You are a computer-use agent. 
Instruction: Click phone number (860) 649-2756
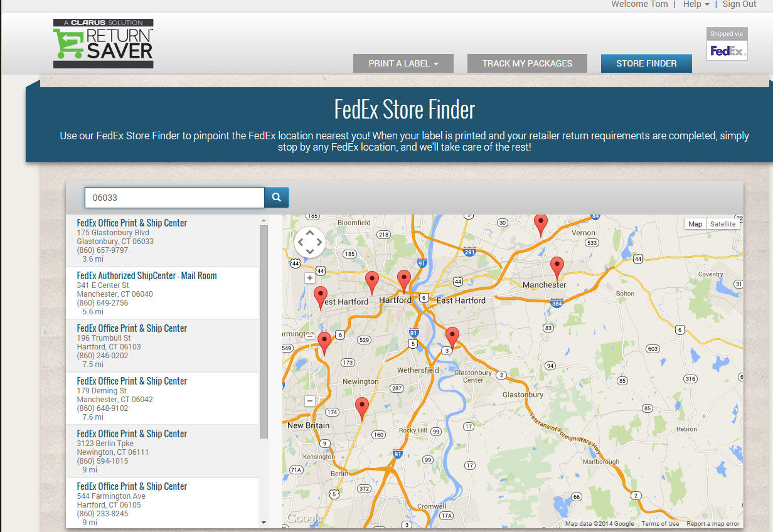[102, 303]
